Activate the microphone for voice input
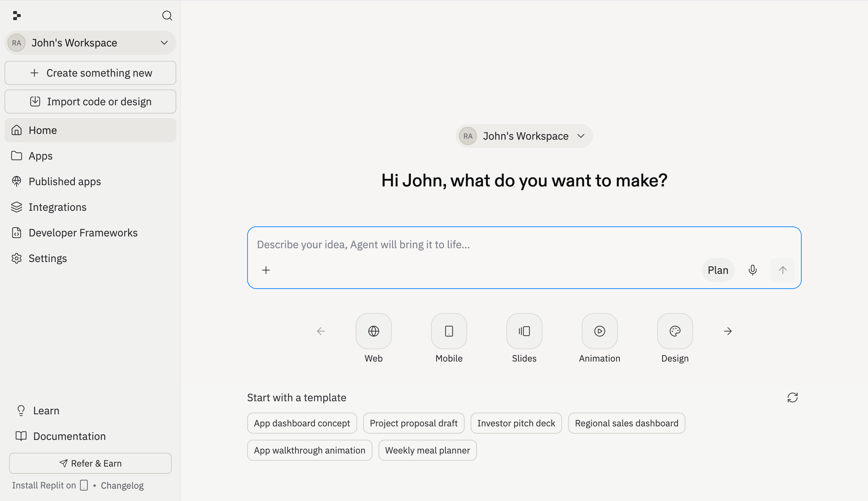 [752, 270]
